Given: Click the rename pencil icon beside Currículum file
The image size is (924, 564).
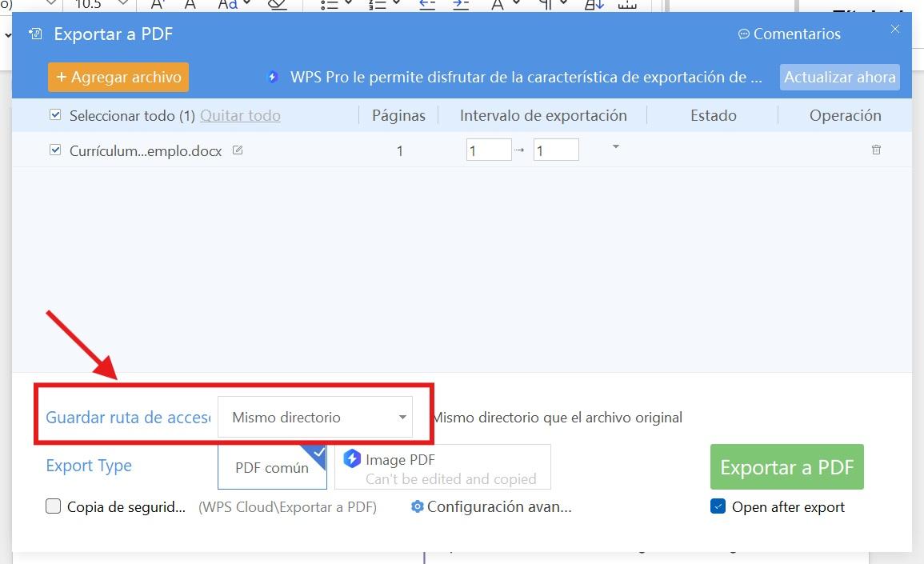Looking at the screenshot, I should click(x=238, y=150).
